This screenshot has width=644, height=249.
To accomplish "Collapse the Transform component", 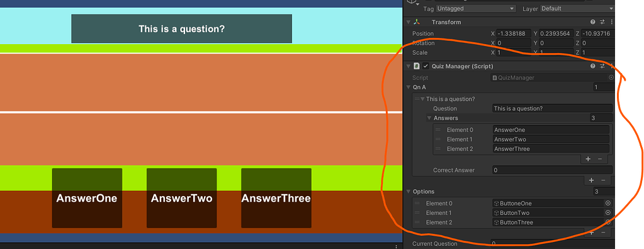I will click(x=409, y=22).
